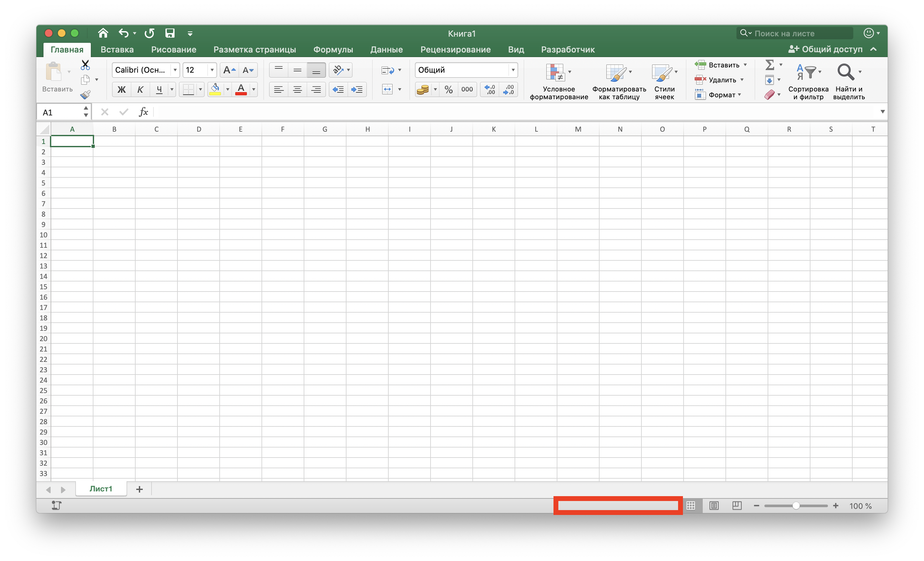924x561 pixels.
Task: Open AutoSum sigma function
Action: (x=770, y=65)
